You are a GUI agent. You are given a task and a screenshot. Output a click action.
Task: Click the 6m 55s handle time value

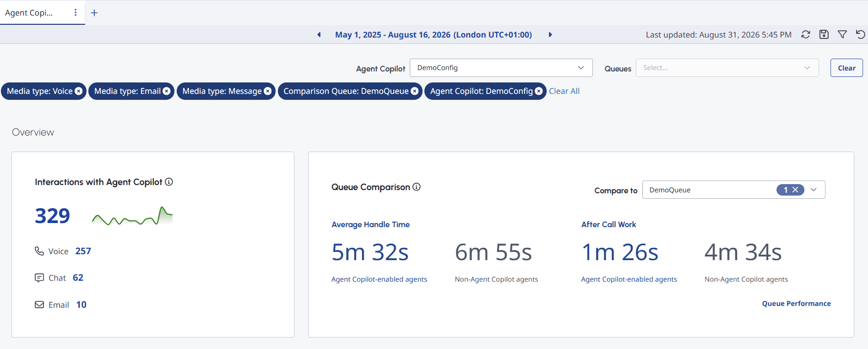494,252
